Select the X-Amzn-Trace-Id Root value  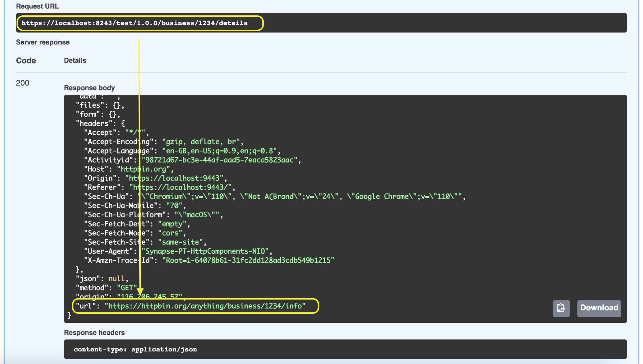[x=248, y=260]
